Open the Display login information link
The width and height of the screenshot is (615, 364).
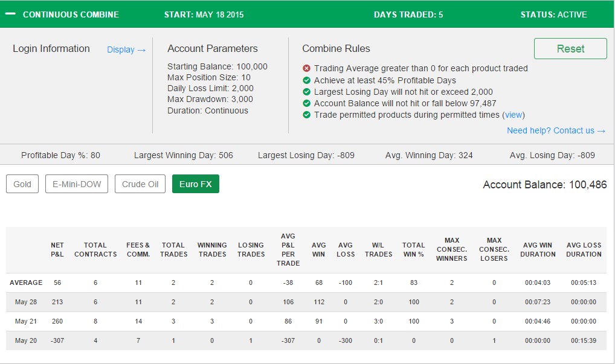click(x=126, y=49)
